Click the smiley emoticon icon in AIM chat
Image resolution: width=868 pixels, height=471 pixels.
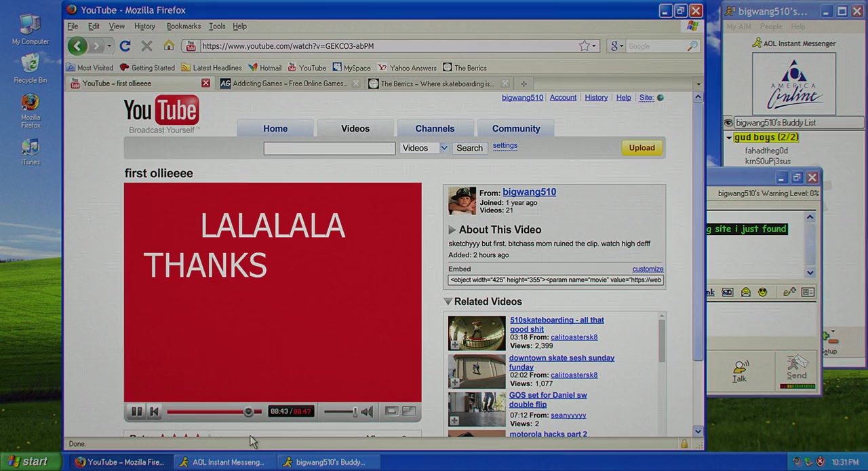[763, 292]
